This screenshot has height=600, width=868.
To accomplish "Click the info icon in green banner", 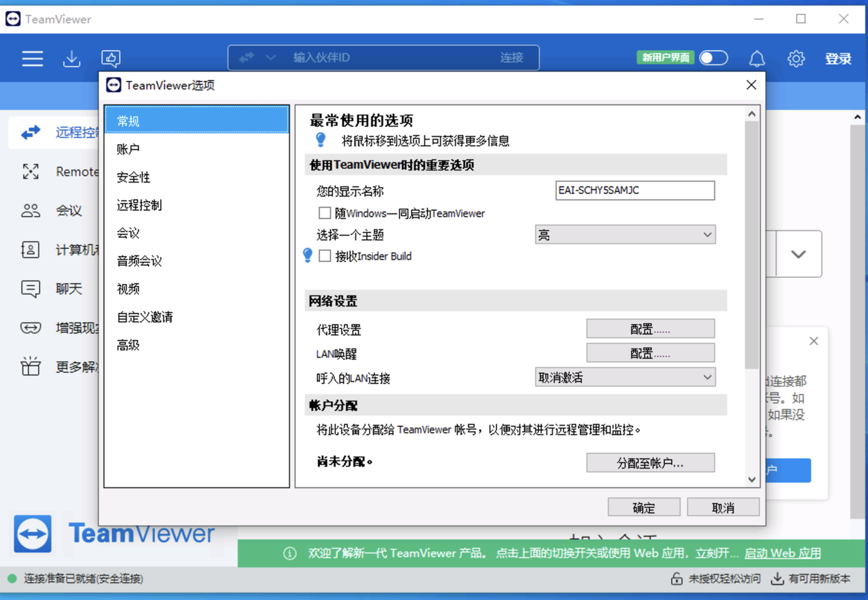I will tap(290, 553).
